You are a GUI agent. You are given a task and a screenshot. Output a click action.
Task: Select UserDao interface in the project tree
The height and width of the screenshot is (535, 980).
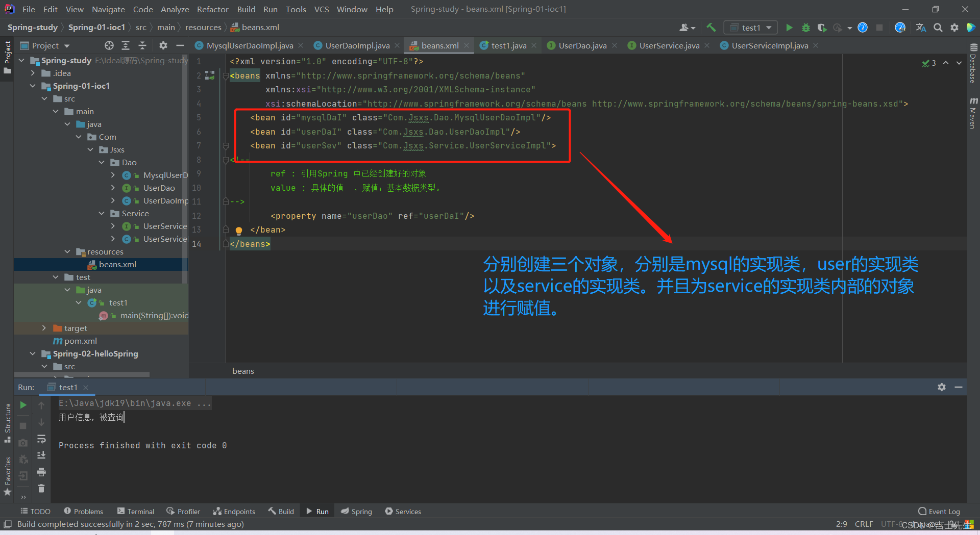point(159,188)
